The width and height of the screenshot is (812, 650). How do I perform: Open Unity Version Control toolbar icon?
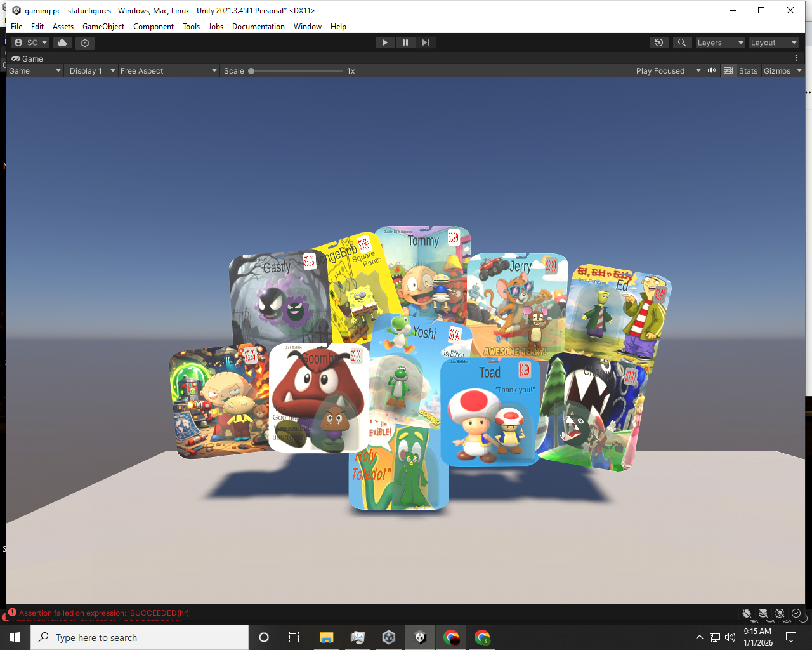(85, 43)
